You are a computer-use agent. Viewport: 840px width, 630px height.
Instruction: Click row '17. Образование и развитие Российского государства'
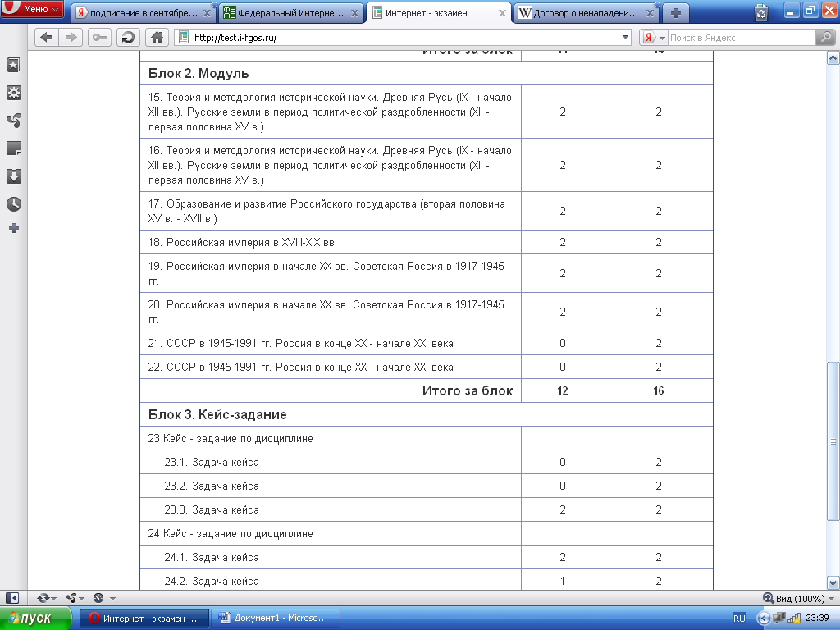coord(426,211)
